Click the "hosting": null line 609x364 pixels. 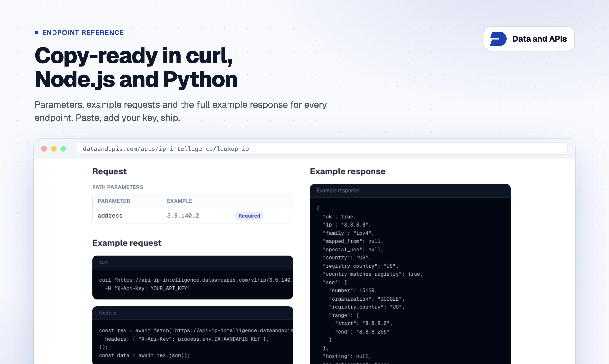click(347, 356)
